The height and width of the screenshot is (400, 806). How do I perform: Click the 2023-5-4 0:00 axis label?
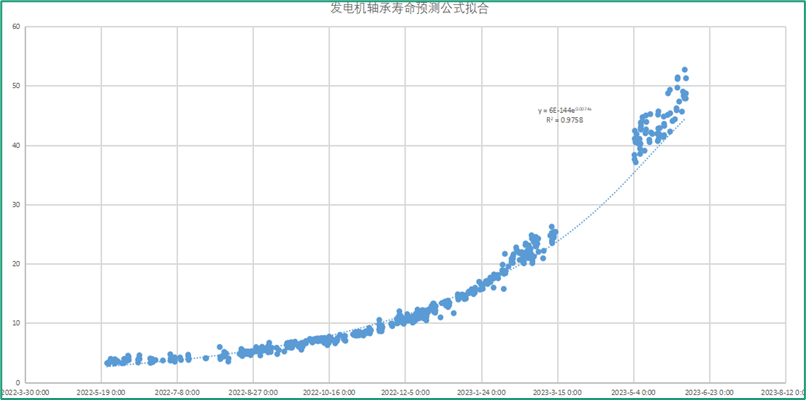click(634, 392)
